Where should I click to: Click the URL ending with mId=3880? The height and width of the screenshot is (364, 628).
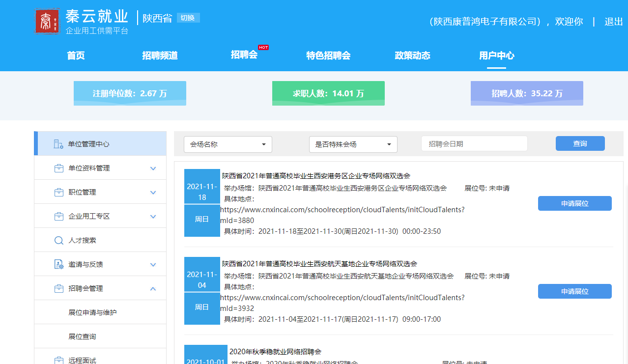tap(342, 215)
